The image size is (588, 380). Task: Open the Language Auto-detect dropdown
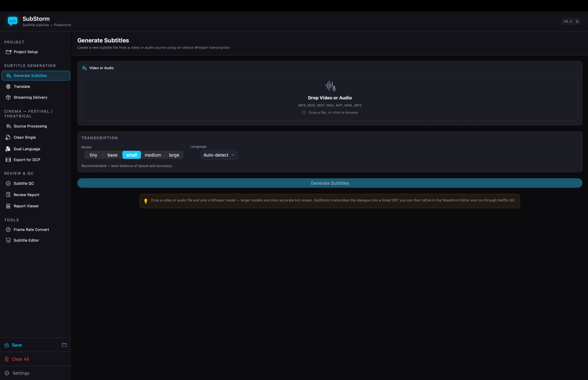tap(219, 155)
